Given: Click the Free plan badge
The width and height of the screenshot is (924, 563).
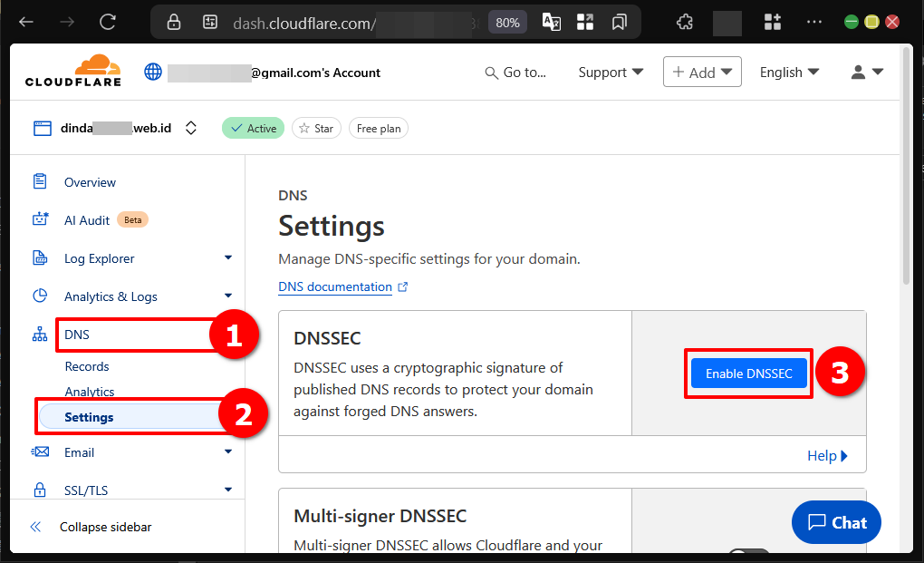Looking at the screenshot, I should tap(379, 128).
